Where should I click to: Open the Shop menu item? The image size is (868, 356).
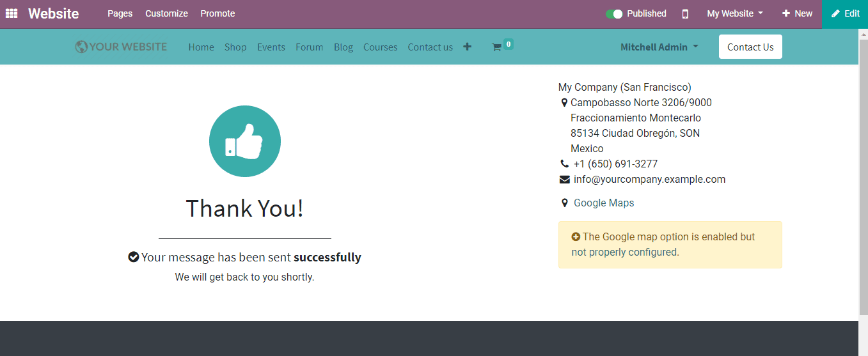[x=235, y=47]
